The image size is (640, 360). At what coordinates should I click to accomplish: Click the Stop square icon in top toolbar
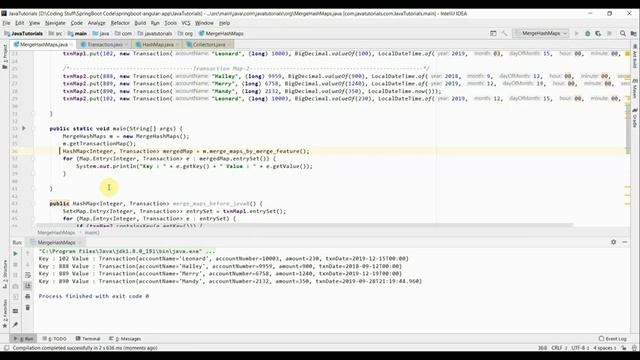[x=609, y=33]
